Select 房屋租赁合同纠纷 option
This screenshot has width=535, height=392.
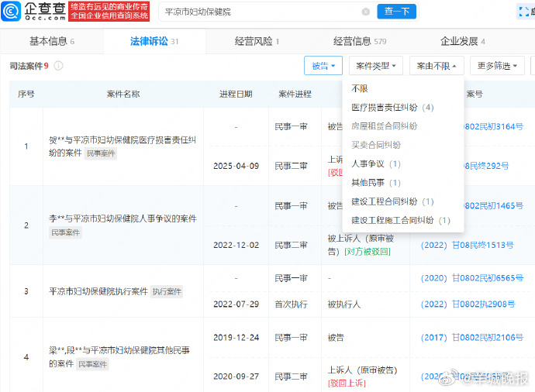coord(384,126)
